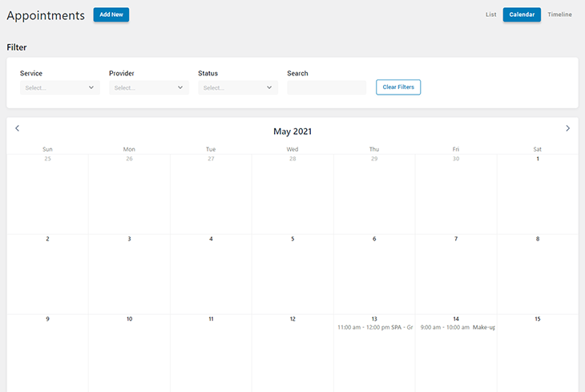Viewport: 585px width, 392px height.
Task: Select day 15 in the calendar
Action: tap(538, 319)
